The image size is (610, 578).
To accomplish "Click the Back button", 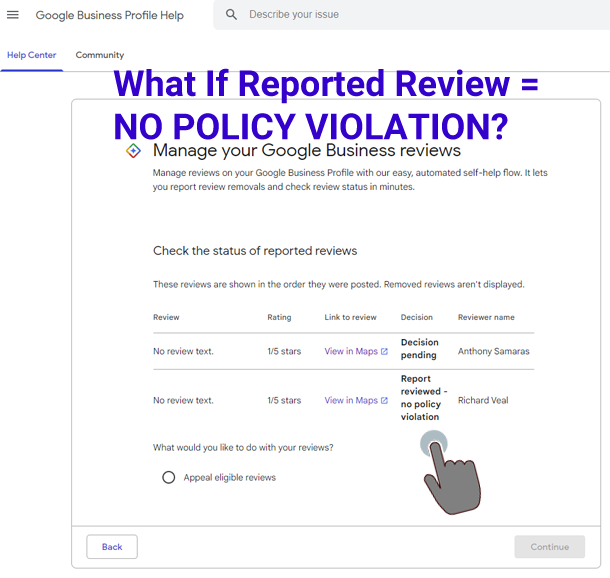I will click(x=112, y=546).
